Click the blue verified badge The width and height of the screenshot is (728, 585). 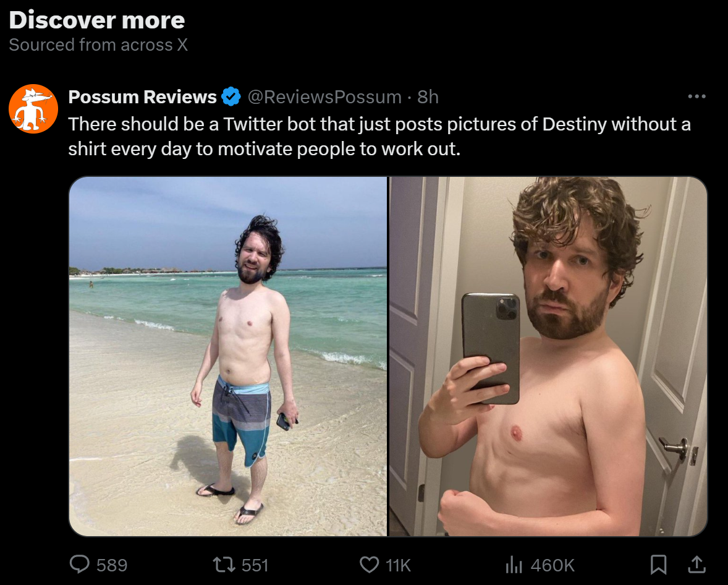(231, 96)
